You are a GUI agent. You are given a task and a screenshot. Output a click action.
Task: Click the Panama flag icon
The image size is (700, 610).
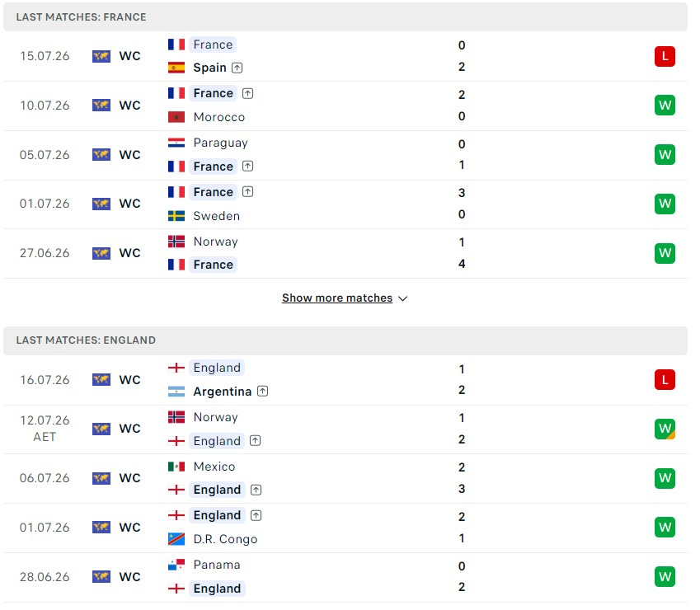coord(176,565)
